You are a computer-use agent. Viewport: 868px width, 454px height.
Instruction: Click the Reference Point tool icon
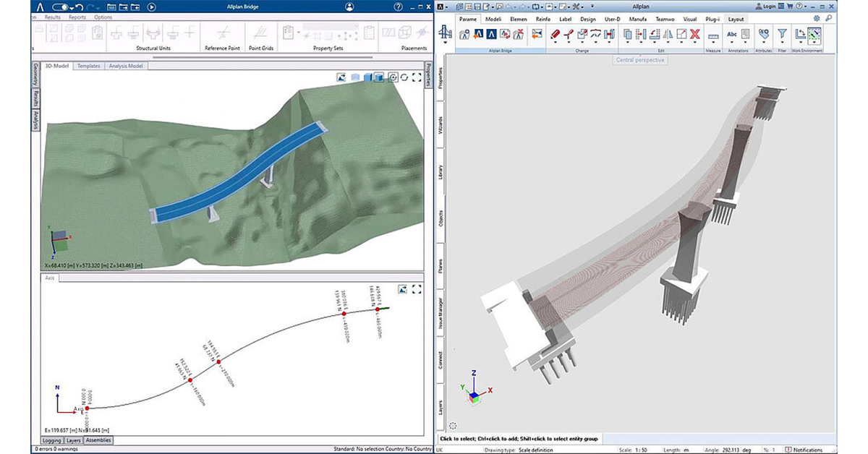pyautogui.click(x=224, y=33)
